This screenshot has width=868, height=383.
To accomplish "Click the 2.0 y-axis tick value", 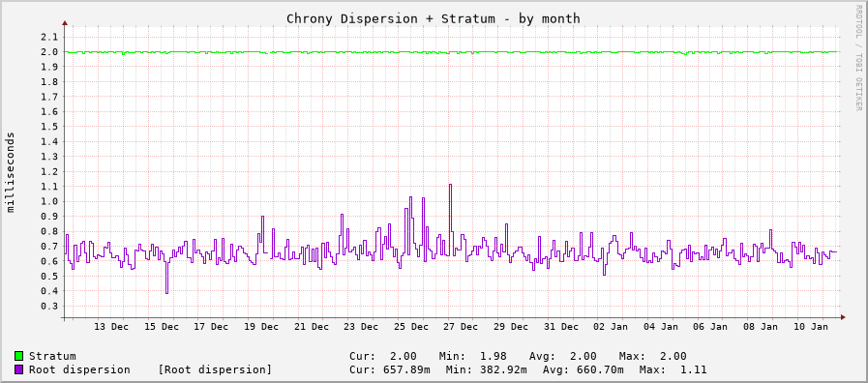I will pyautogui.click(x=49, y=52).
